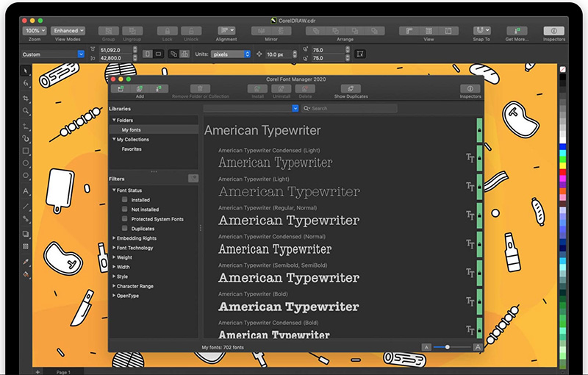Toggle the Not Installed filter checkbox
The width and height of the screenshot is (588, 375).
(124, 210)
